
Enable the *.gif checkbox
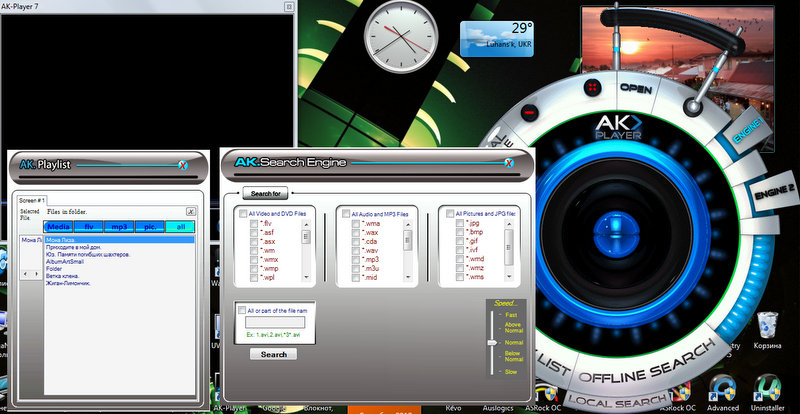[460, 241]
